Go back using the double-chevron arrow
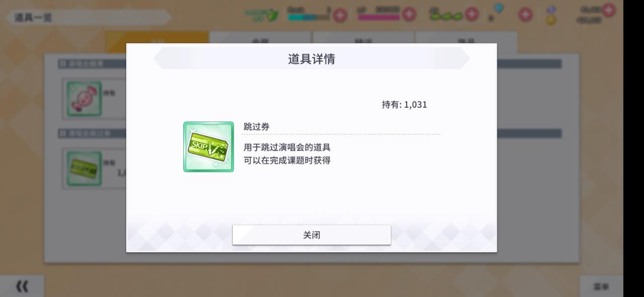 point(22,286)
